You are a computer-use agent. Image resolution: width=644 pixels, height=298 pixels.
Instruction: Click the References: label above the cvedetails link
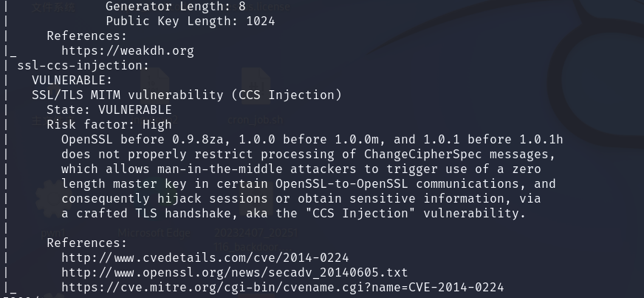(x=86, y=243)
